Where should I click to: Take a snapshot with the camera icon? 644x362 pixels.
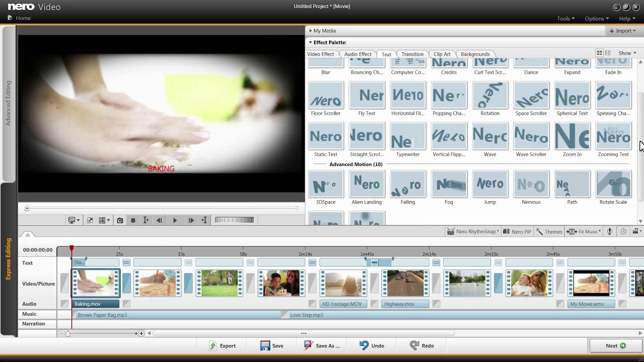point(120,220)
